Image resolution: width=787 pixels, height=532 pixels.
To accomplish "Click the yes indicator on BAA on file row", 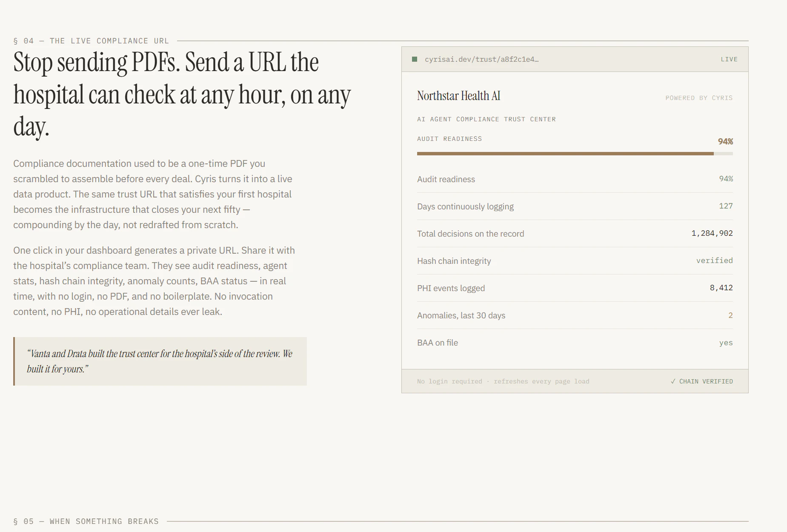I will point(727,342).
